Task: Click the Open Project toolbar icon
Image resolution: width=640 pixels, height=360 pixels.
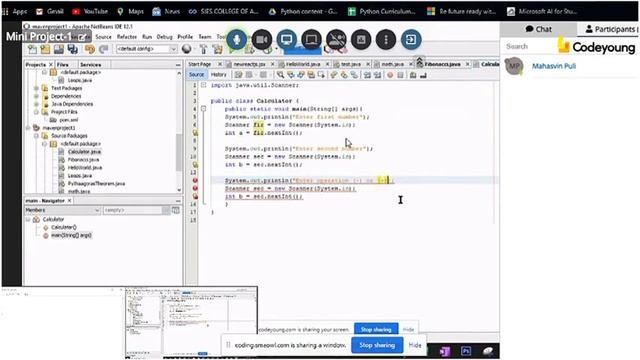Action: [x=59, y=49]
